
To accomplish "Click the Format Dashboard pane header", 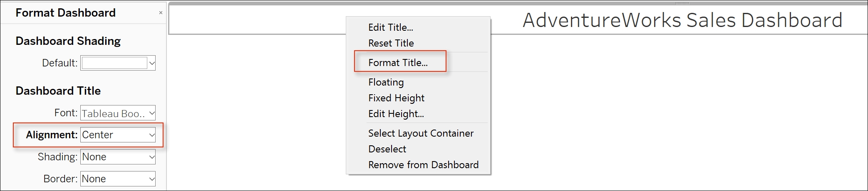I will pos(65,13).
